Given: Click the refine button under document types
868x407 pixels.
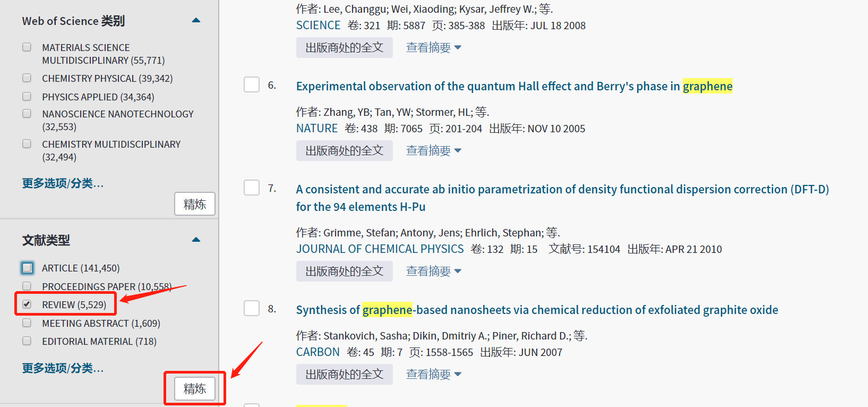Looking at the screenshot, I should (195, 389).
